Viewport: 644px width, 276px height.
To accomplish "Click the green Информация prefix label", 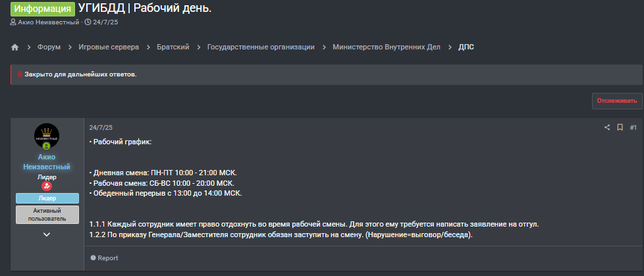I will point(43,9).
